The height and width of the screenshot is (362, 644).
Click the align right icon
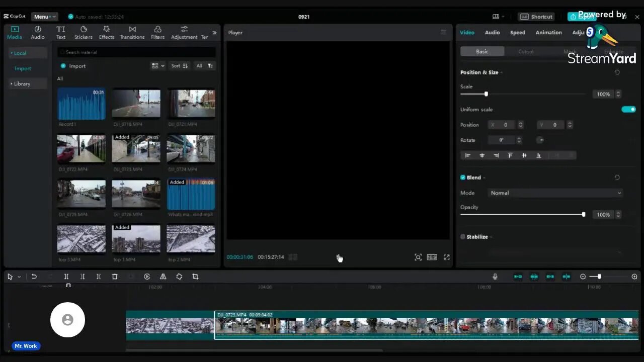[x=496, y=155]
